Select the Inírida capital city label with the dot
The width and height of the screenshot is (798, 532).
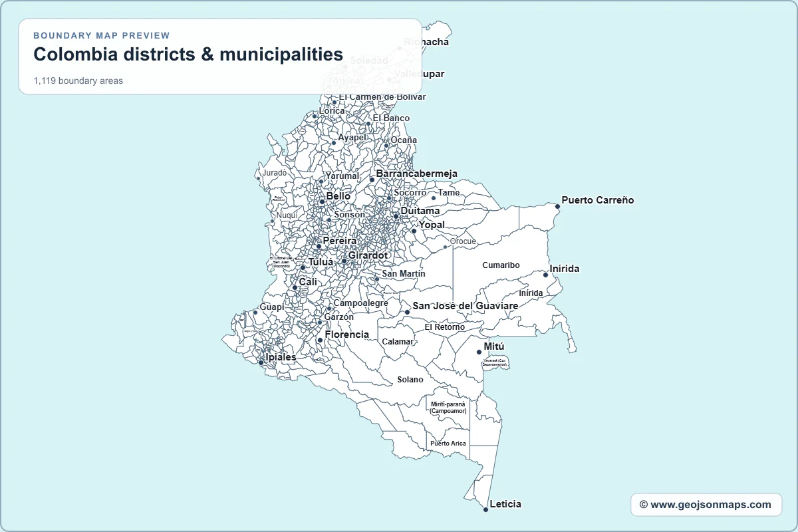565,269
